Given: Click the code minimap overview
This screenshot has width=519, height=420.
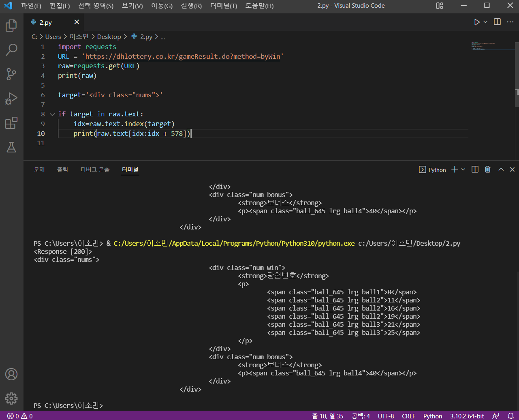Looking at the screenshot, I should [x=492, y=46].
